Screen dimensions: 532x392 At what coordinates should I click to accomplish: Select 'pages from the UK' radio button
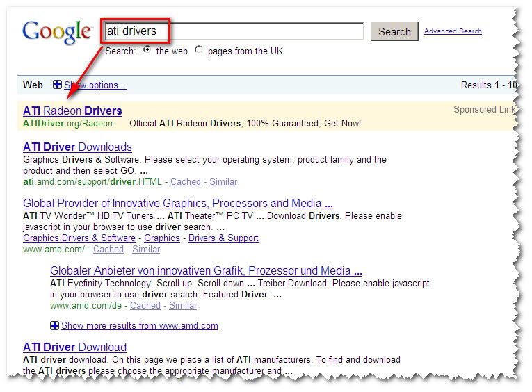(199, 50)
